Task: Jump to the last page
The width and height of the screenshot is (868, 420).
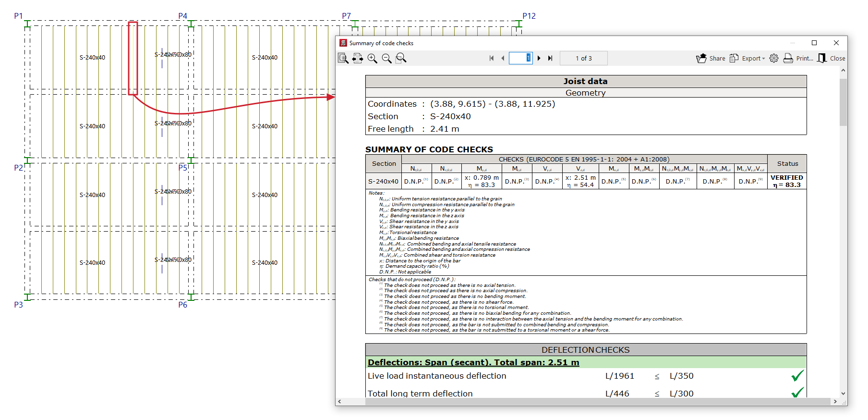Action: (550, 58)
